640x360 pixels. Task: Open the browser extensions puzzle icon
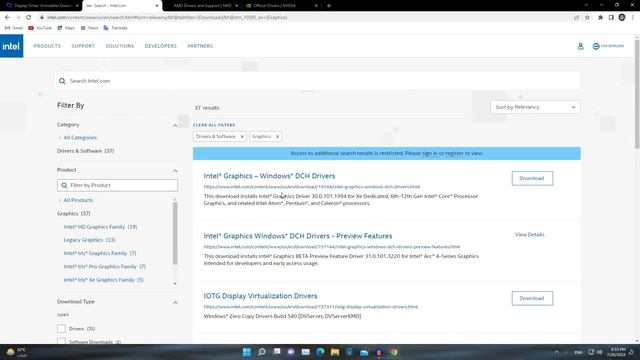(x=600, y=18)
